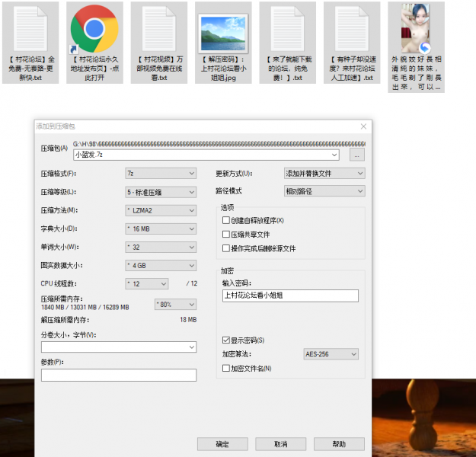Click the 确定 button
Image resolution: width=476 pixels, height=457 pixels.
tap(222, 444)
